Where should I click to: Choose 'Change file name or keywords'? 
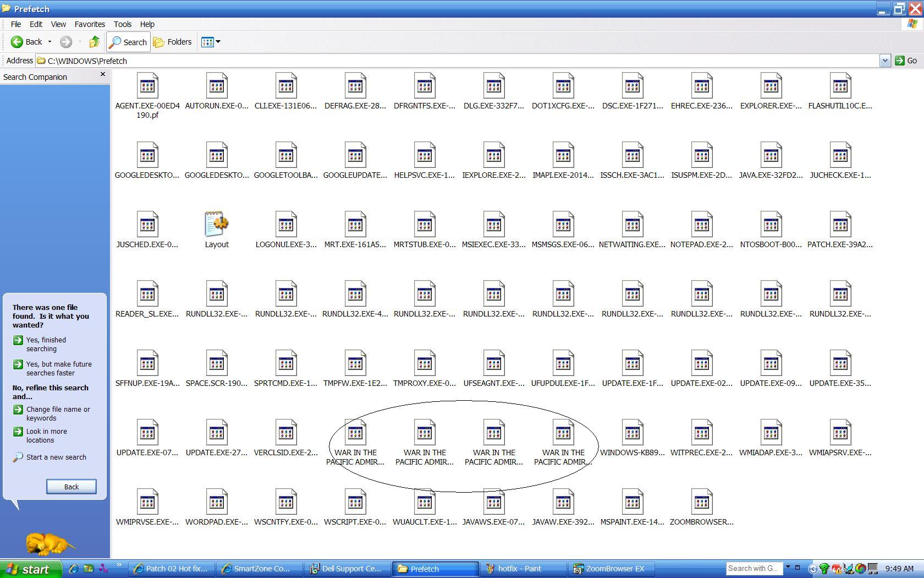[52, 413]
